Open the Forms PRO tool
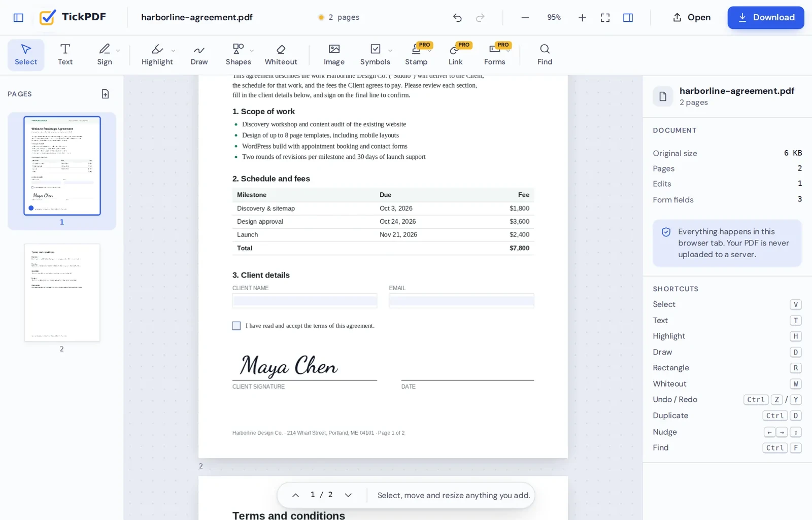 pos(494,54)
